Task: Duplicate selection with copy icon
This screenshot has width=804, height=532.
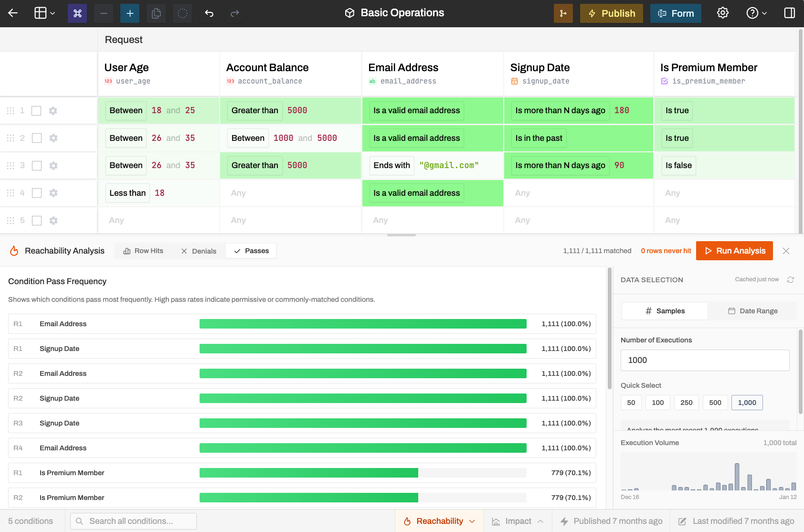Action: click(156, 13)
